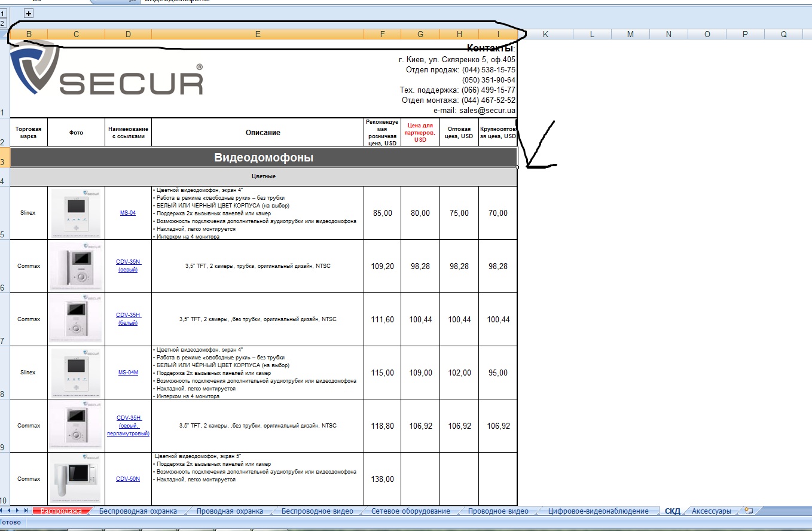The height and width of the screenshot is (531, 812).
Task: Select the СКД sheet tab
Action: (672, 511)
